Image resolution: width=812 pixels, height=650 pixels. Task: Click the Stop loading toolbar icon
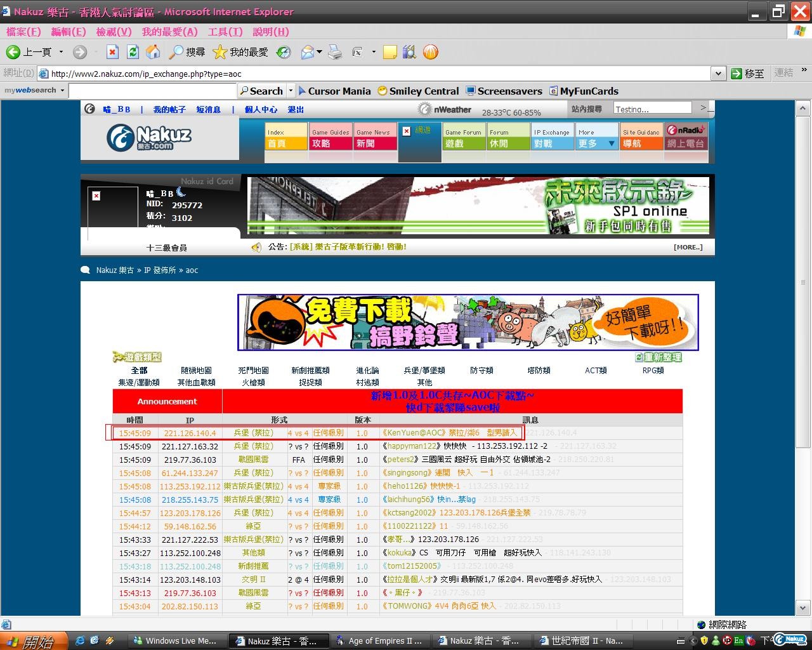pos(112,52)
